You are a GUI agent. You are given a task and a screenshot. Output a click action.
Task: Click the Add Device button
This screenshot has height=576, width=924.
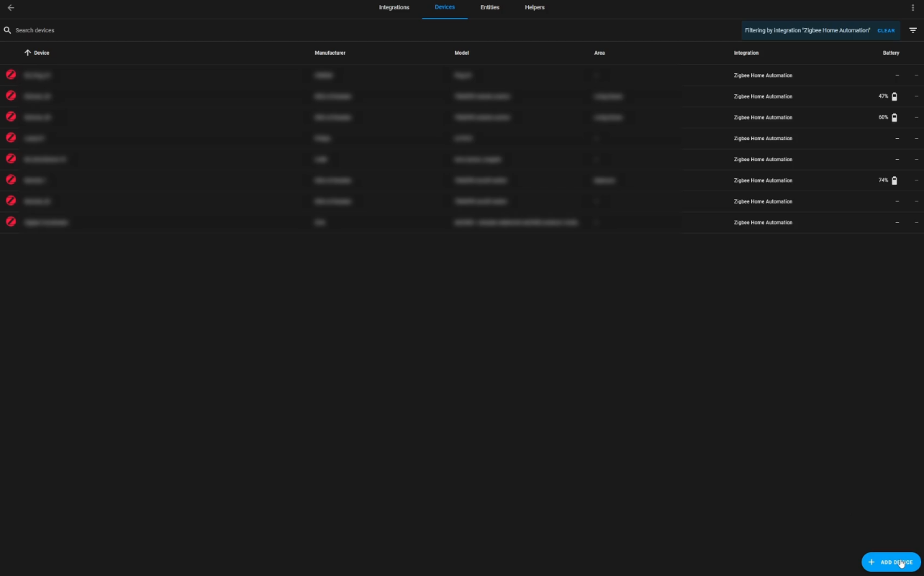(x=891, y=562)
